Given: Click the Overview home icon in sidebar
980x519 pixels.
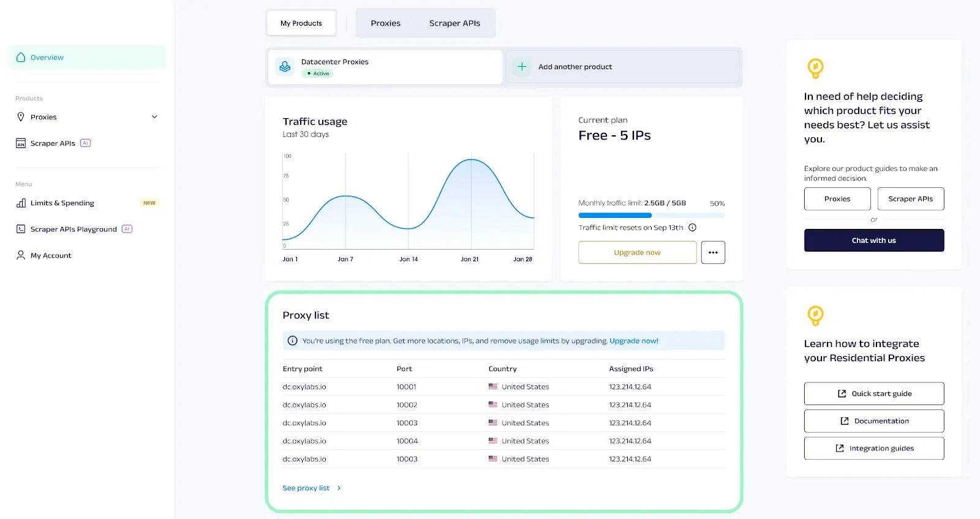Looking at the screenshot, I should point(21,58).
